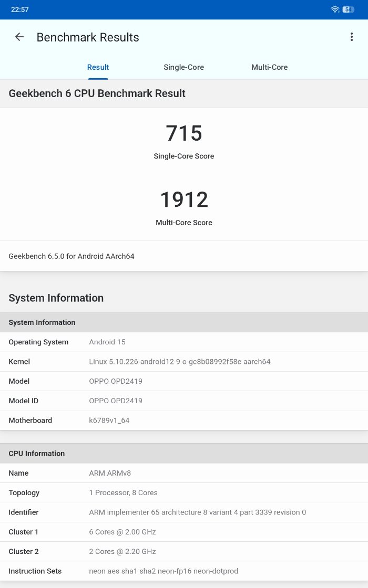Select the Result tab

pyautogui.click(x=98, y=67)
